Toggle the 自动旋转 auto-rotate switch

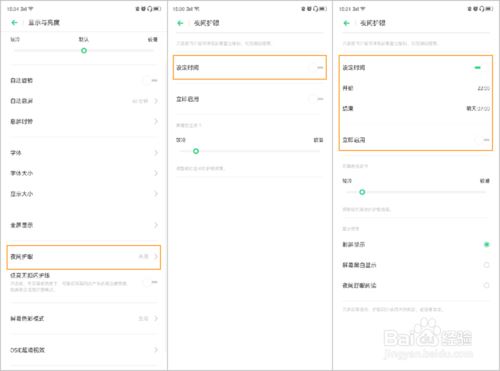pyautogui.click(x=150, y=80)
